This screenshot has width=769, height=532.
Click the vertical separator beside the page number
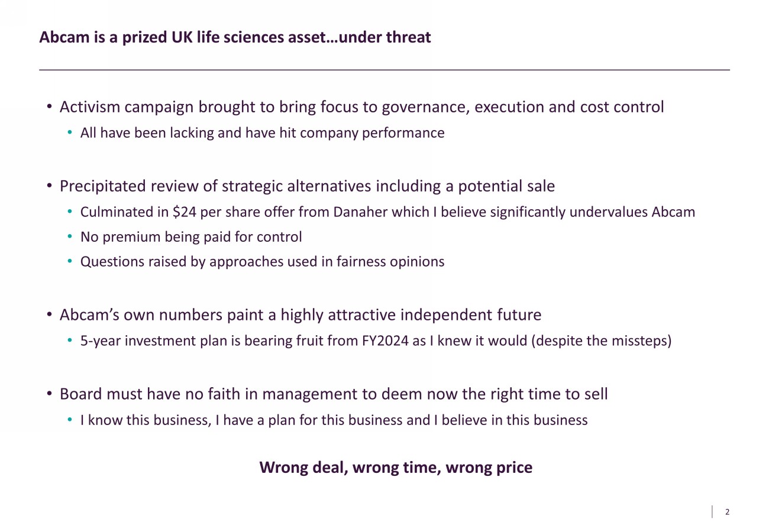pyautogui.click(x=712, y=512)
